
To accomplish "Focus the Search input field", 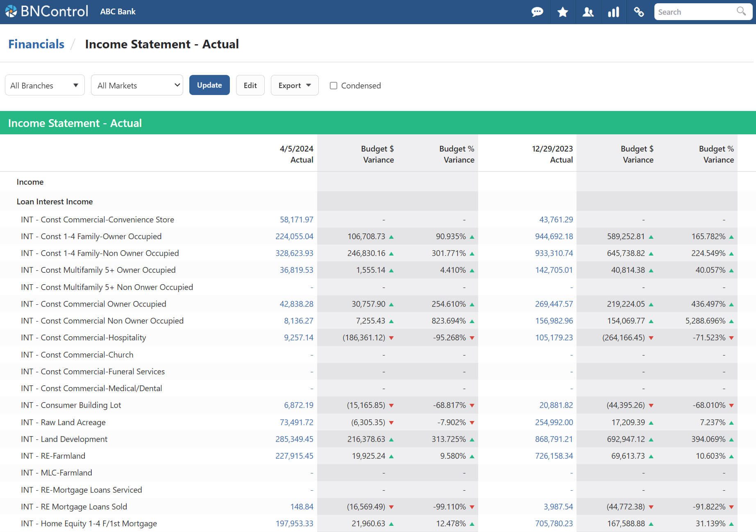I will (695, 12).
